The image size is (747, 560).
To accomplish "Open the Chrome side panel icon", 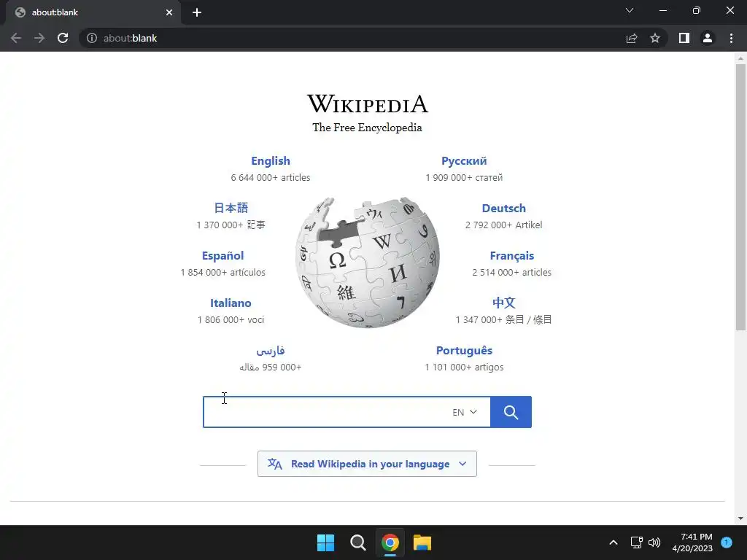I will (684, 38).
